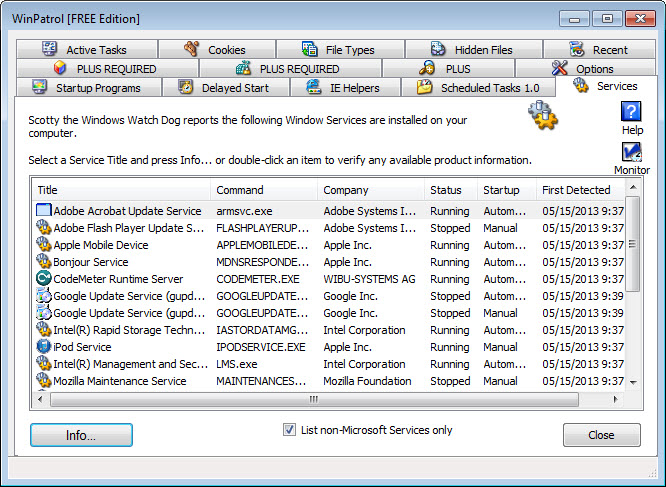Click the Info... button
Viewport: 666px width, 487px height.
[81, 435]
